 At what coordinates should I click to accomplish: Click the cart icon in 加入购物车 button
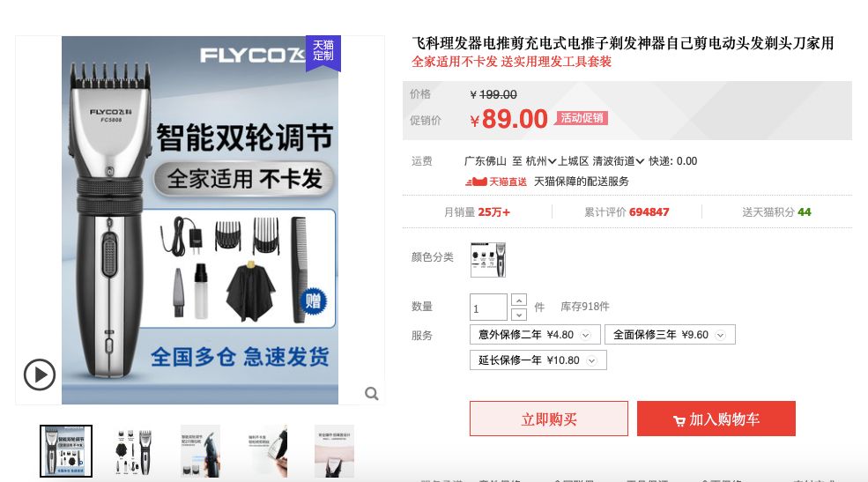click(x=679, y=420)
